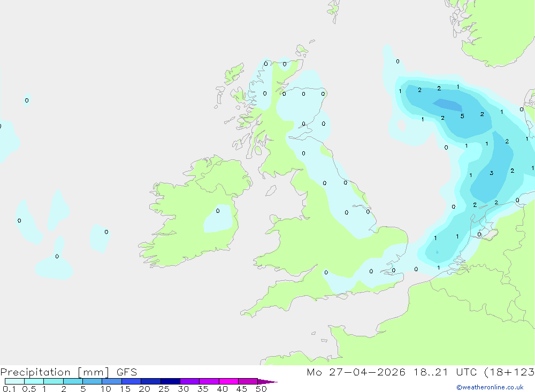535x392 pixels.
Task: Pick the legend swatch between 10 and 15
Action: tap(112, 381)
